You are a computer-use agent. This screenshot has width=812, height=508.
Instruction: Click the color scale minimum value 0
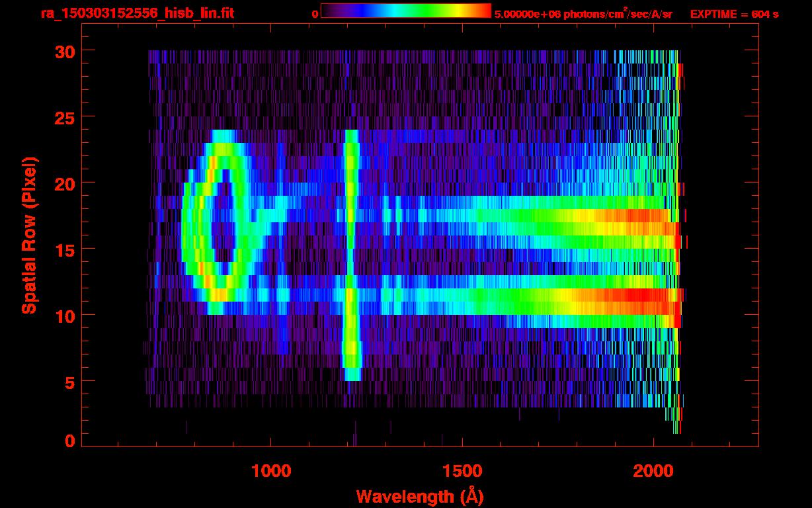(x=315, y=13)
